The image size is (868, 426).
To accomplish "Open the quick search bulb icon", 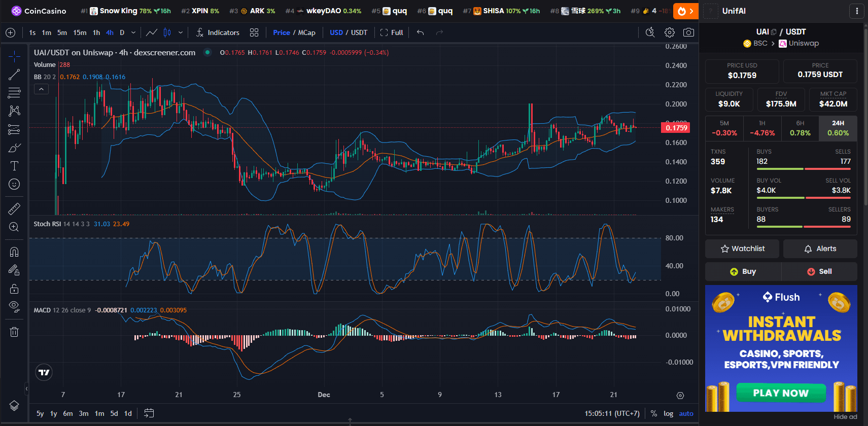I will [x=650, y=32].
